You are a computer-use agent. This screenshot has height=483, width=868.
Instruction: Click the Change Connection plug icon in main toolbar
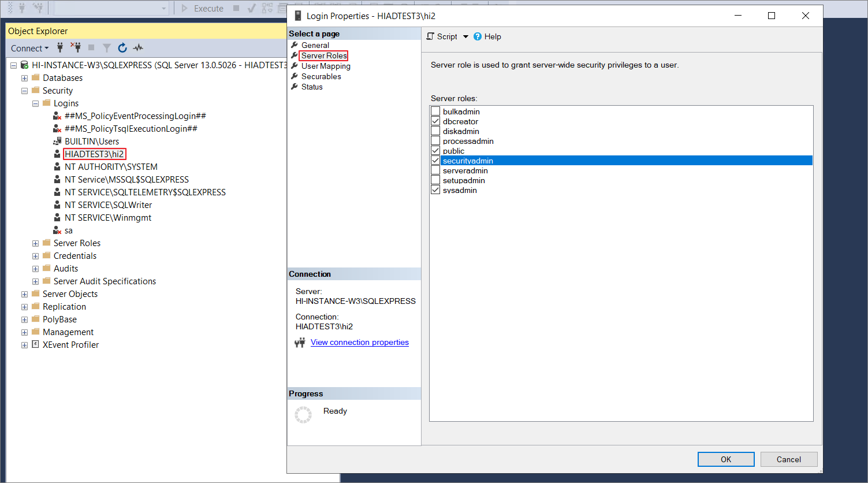point(38,8)
